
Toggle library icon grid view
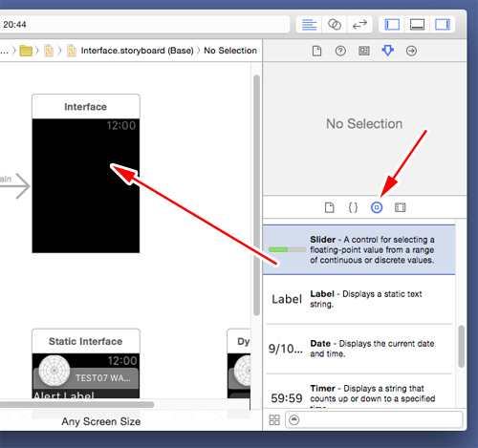pyautogui.click(x=274, y=419)
